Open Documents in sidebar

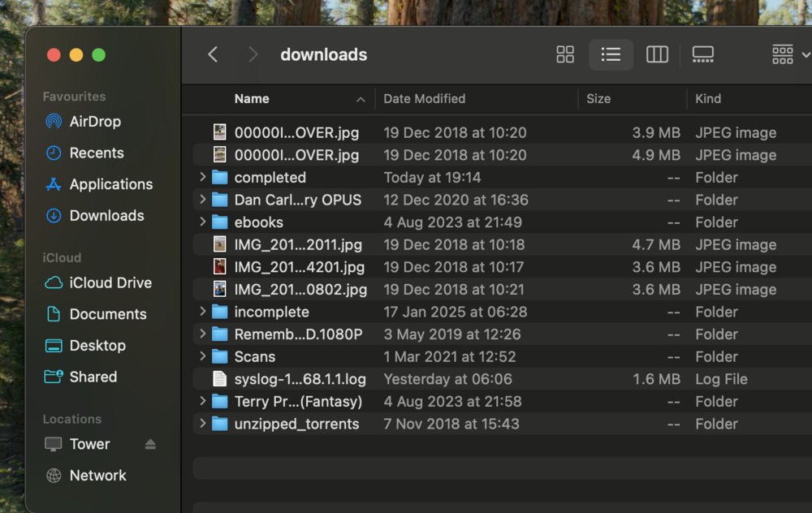coord(96,314)
